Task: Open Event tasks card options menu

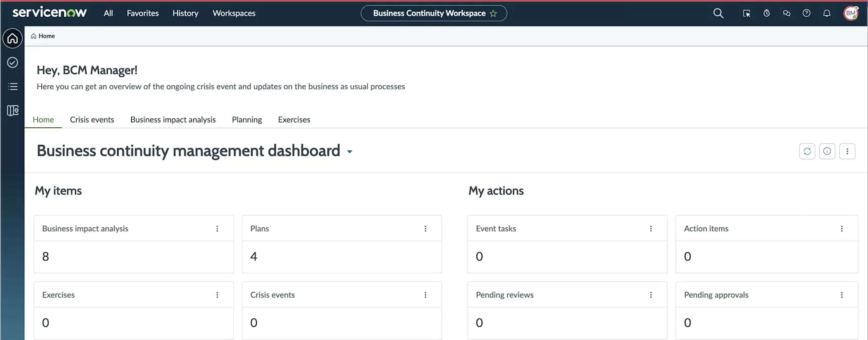Action: (651, 229)
